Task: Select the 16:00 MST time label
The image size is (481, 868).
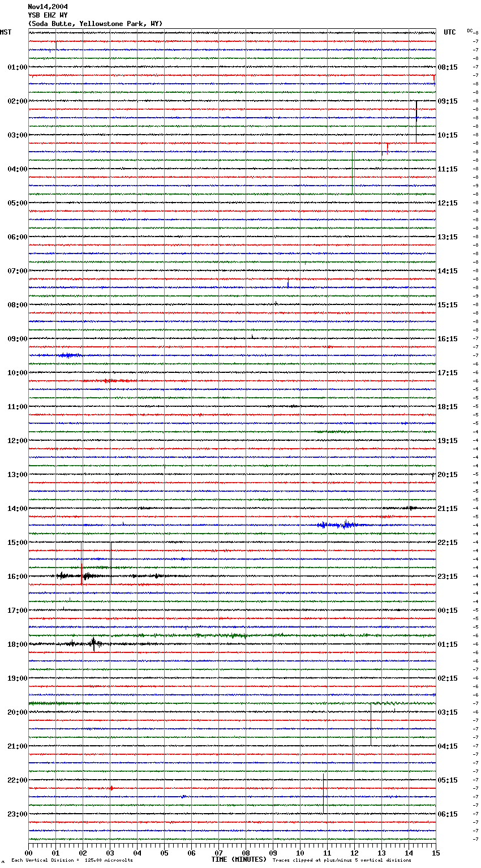Action: click(x=18, y=577)
